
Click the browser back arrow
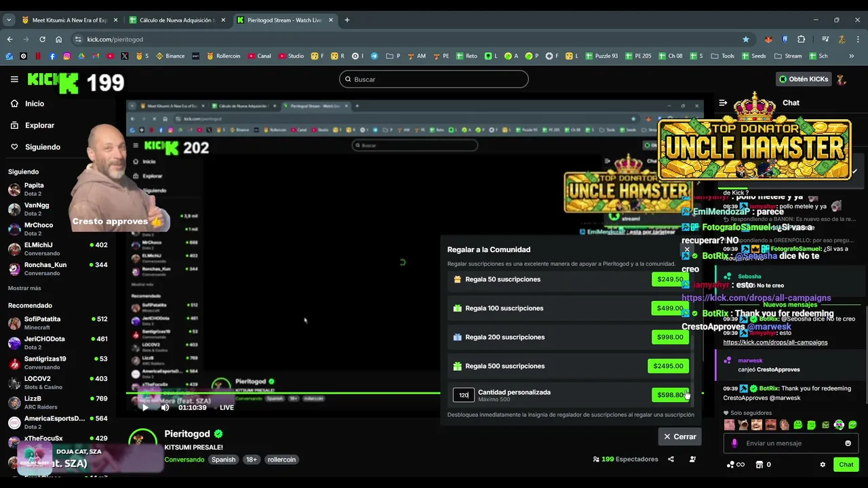(x=9, y=39)
